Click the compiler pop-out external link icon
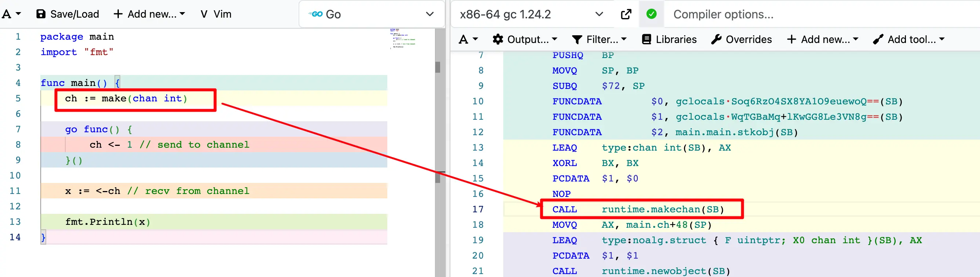This screenshot has width=980, height=277. [626, 14]
